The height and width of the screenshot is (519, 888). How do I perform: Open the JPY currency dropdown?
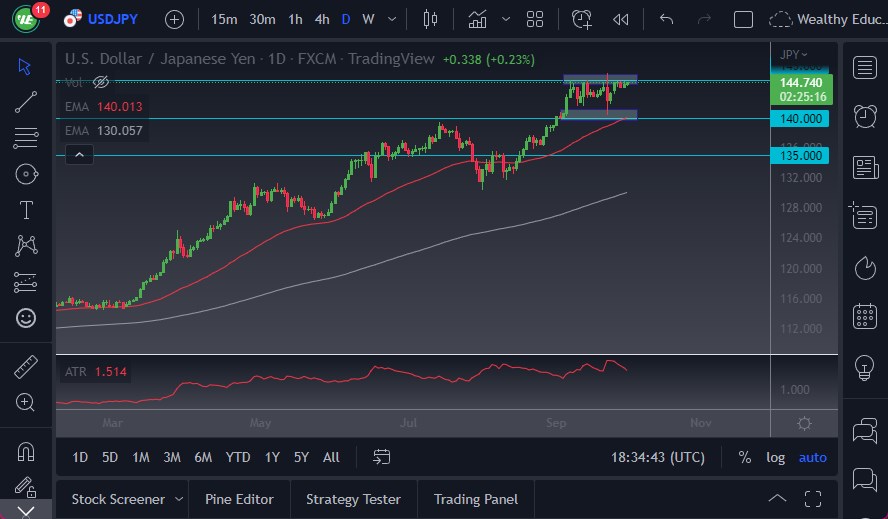pyautogui.click(x=794, y=54)
